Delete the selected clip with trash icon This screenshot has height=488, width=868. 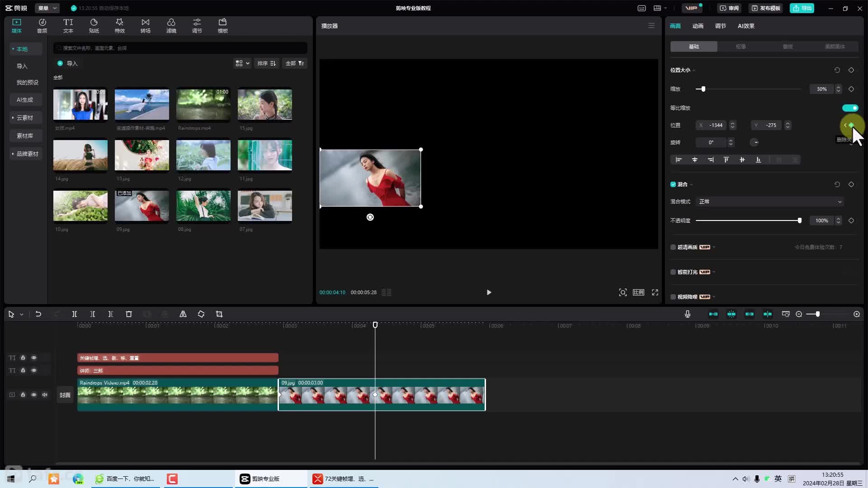tap(129, 314)
